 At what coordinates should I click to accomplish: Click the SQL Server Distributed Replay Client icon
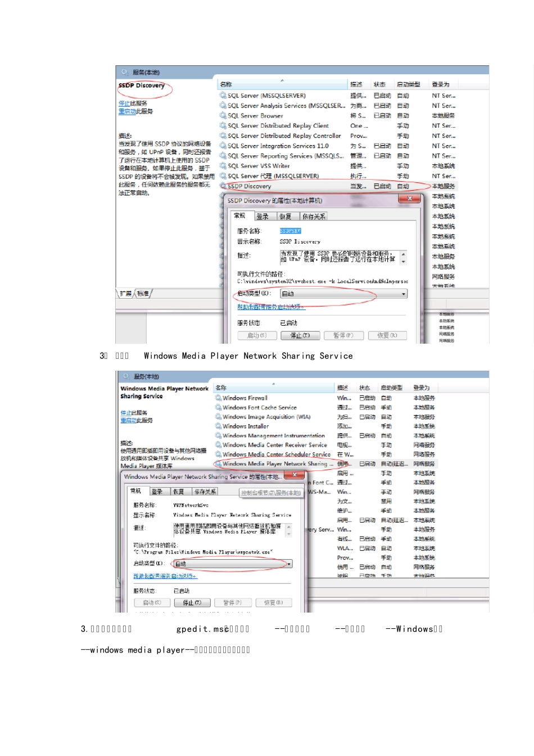(223, 126)
